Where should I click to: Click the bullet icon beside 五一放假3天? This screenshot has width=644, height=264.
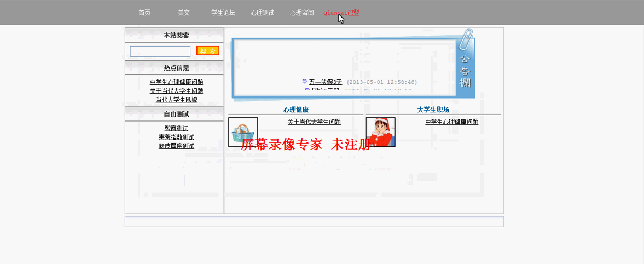(x=305, y=82)
